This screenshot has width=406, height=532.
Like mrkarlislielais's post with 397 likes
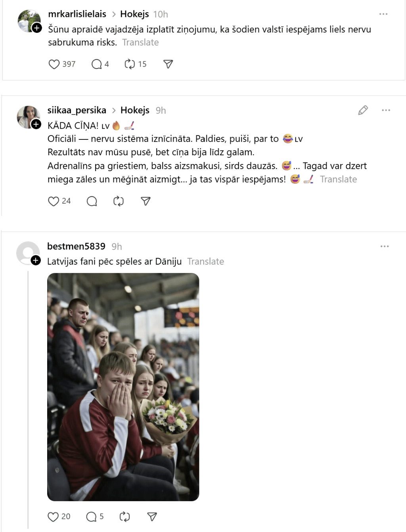coord(54,64)
